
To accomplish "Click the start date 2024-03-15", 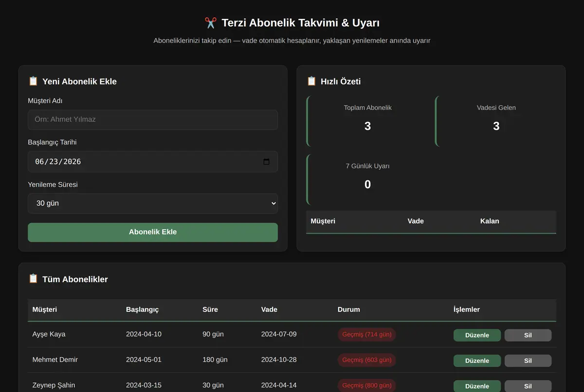I will [x=144, y=385].
